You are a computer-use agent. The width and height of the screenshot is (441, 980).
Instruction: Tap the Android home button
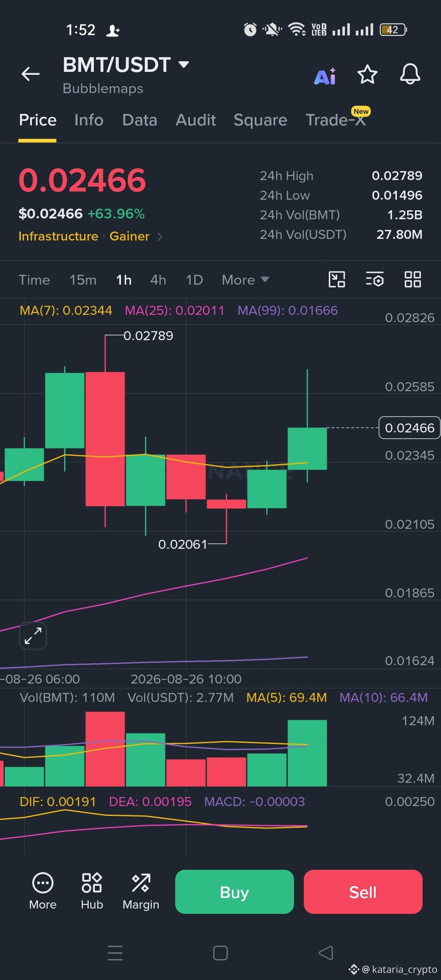click(x=220, y=953)
